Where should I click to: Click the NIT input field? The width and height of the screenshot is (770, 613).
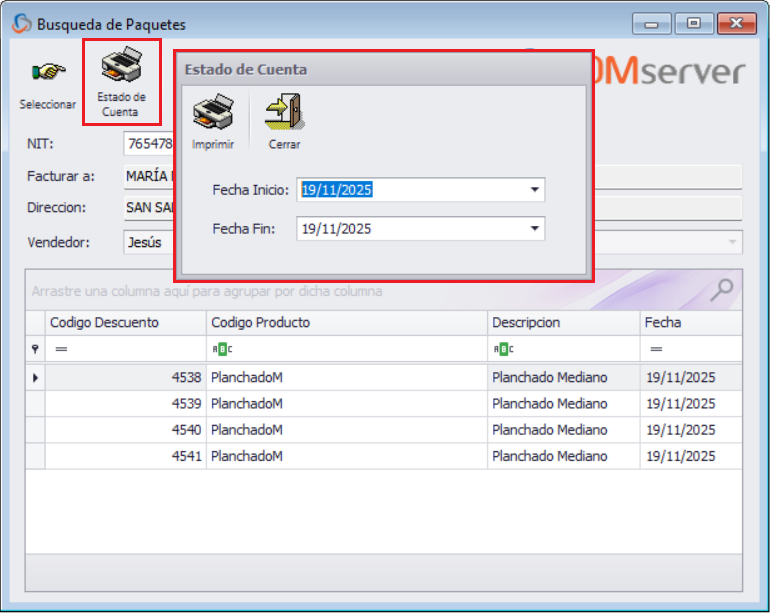pyautogui.click(x=148, y=144)
